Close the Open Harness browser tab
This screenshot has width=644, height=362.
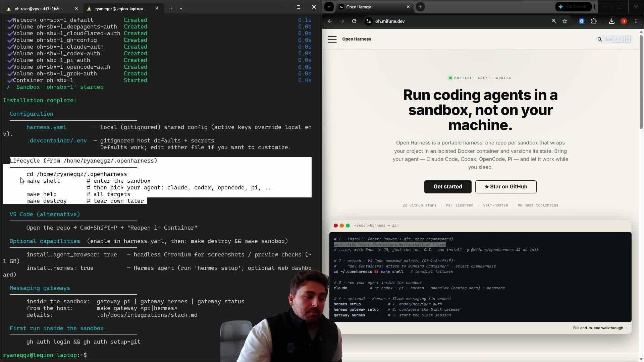408,7
